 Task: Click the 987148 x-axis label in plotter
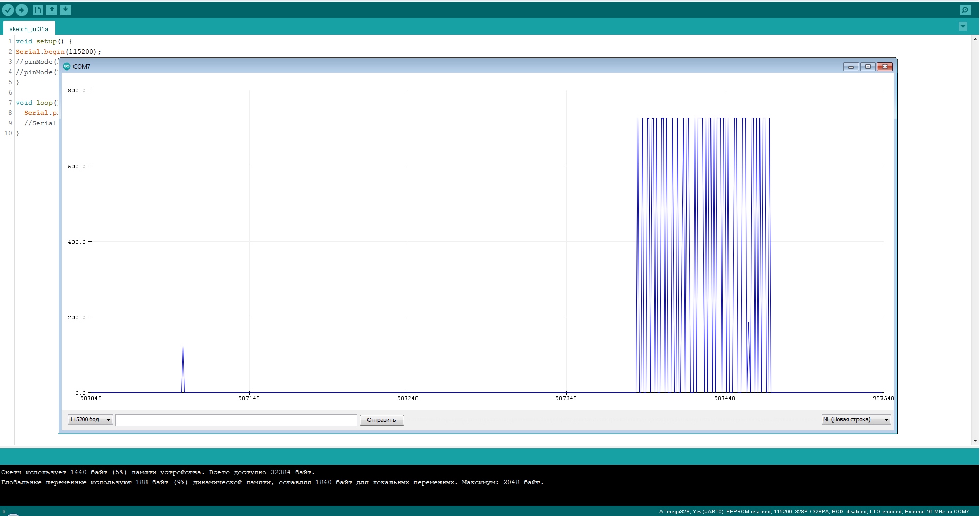click(x=249, y=398)
